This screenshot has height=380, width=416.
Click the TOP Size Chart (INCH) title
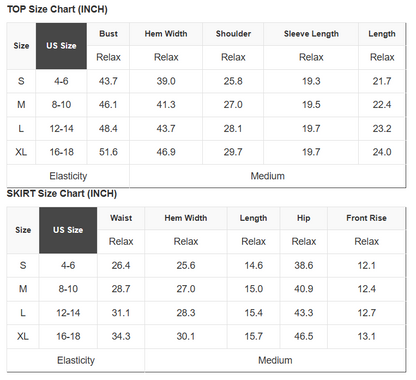[x=57, y=9]
